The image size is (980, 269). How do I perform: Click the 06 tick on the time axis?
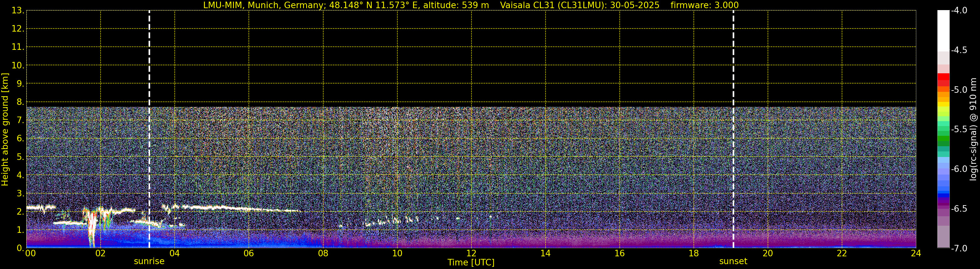(248, 253)
